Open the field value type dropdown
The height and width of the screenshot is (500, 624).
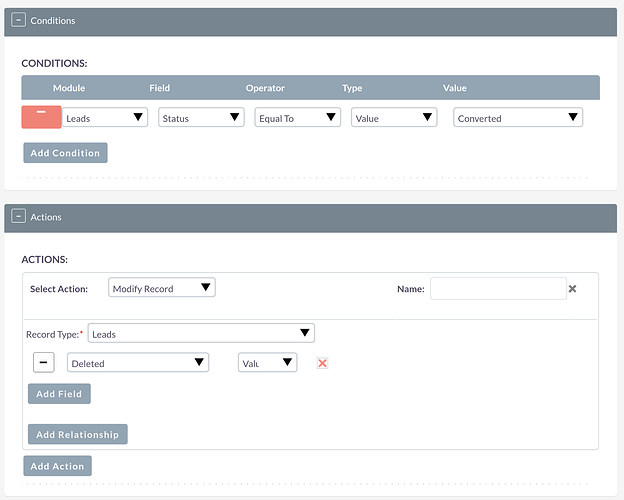267,363
